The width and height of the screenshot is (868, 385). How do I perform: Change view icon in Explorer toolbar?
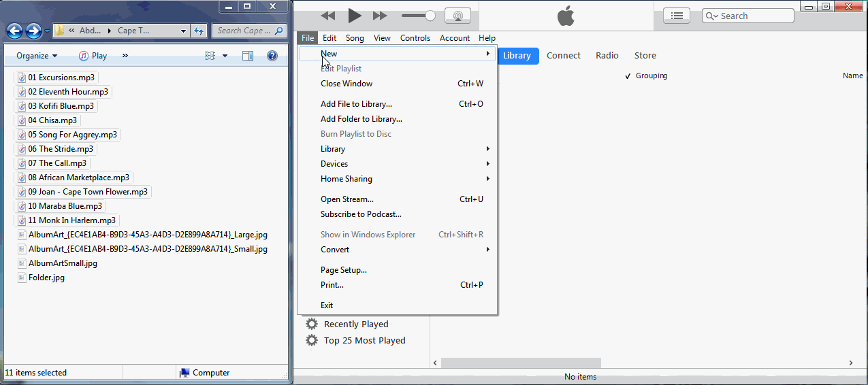(210, 56)
